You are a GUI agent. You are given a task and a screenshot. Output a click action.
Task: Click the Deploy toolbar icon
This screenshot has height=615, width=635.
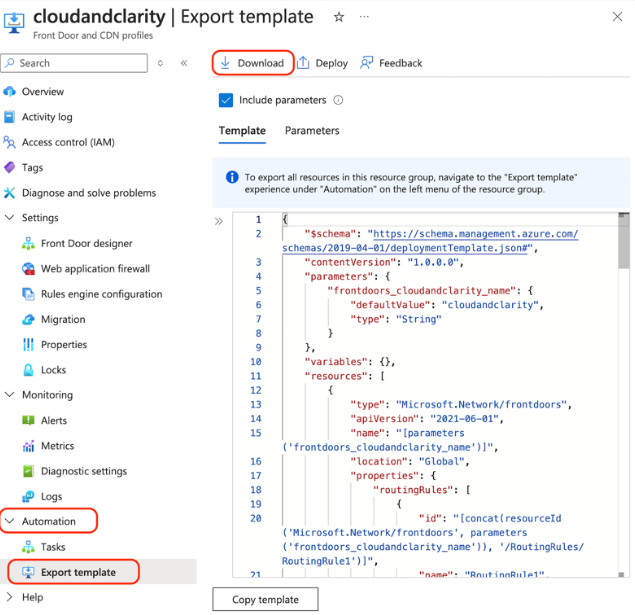304,63
